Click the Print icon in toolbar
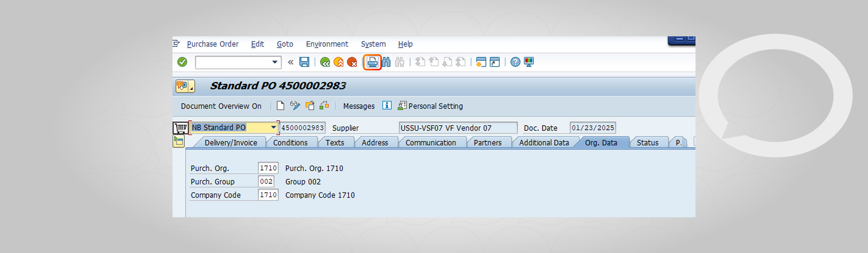Viewport: 868px width, 253px height. (372, 62)
